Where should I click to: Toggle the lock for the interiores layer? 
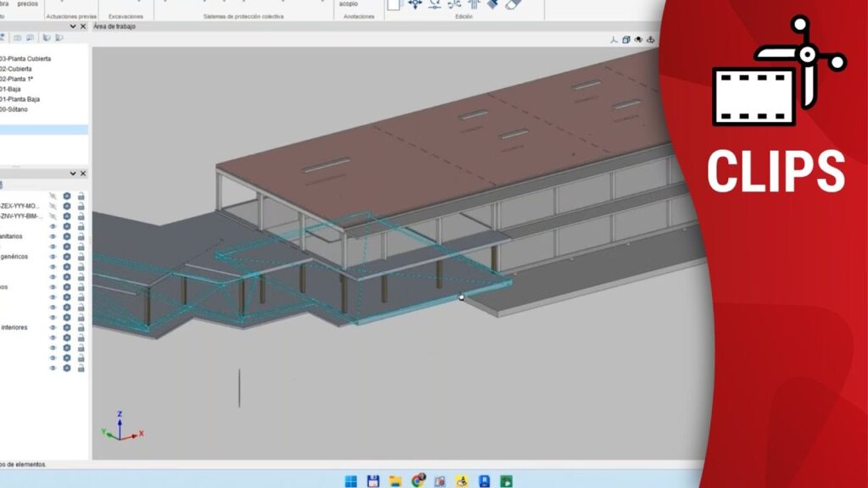(x=81, y=328)
